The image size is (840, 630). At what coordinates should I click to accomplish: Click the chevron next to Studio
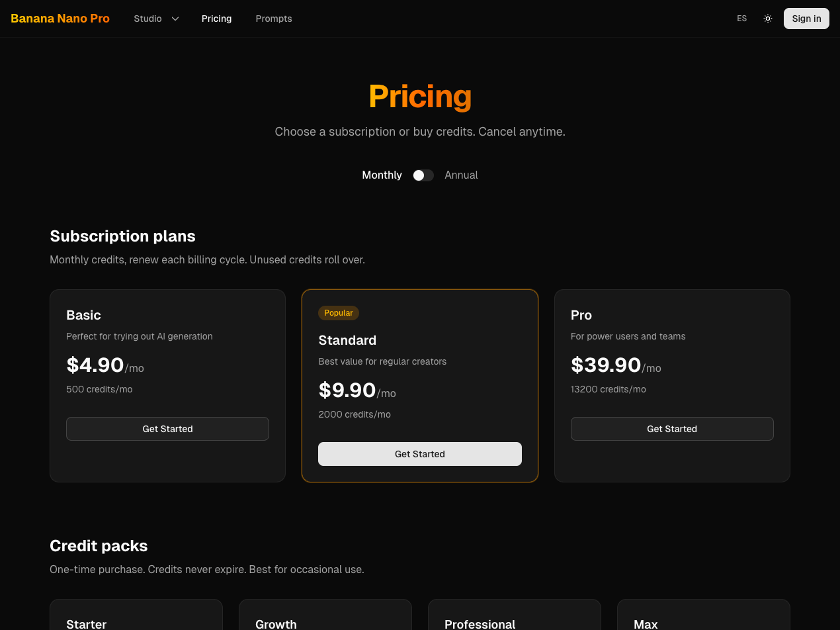point(175,19)
